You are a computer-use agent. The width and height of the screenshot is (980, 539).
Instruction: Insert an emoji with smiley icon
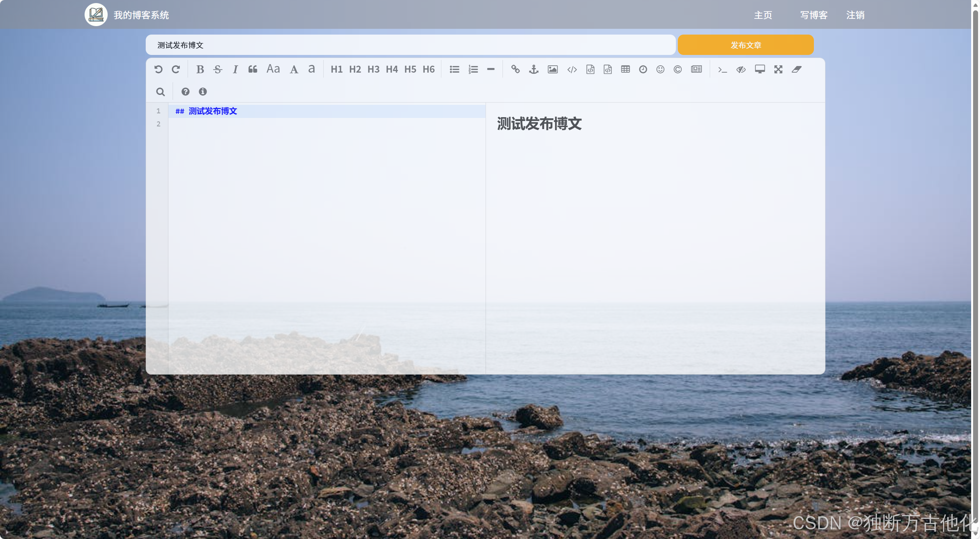coord(660,69)
